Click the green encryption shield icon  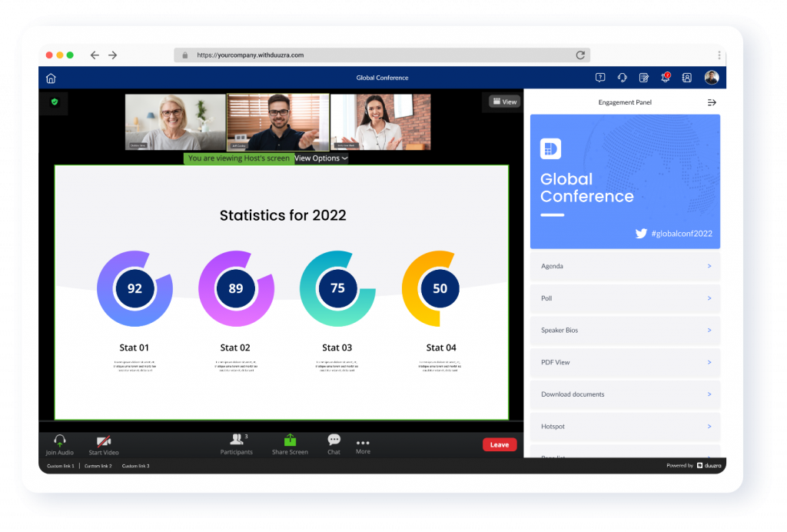tap(55, 101)
